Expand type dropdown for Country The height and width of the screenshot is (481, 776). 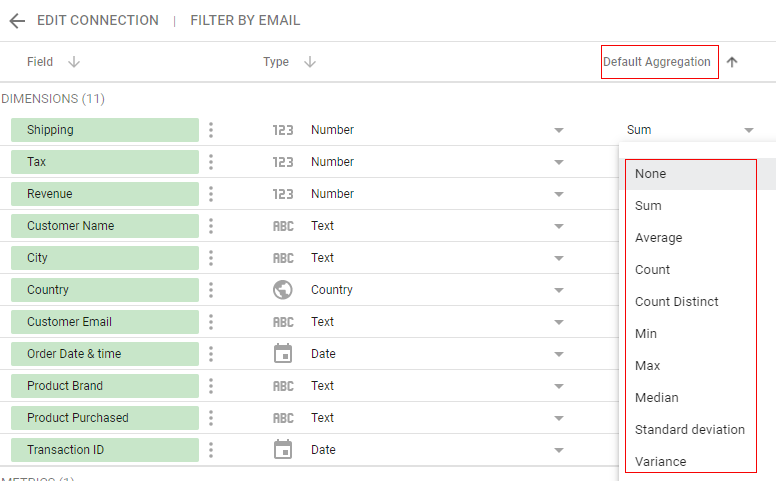559,290
